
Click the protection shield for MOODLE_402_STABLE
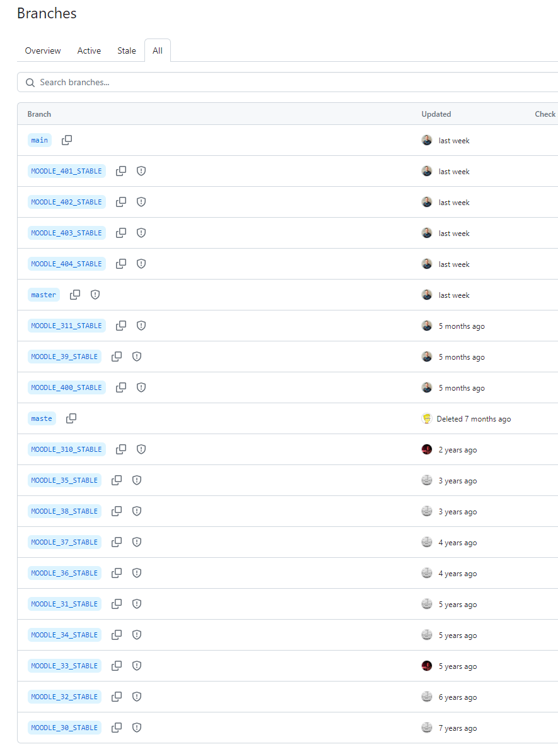click(141, 201)
